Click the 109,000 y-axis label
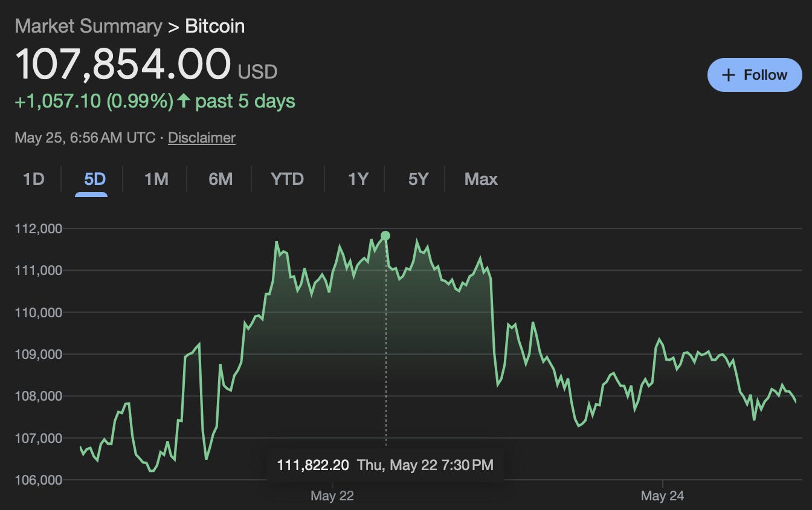Image resolution: width=812 pixels, height=510 pixels. click(39, 354)
